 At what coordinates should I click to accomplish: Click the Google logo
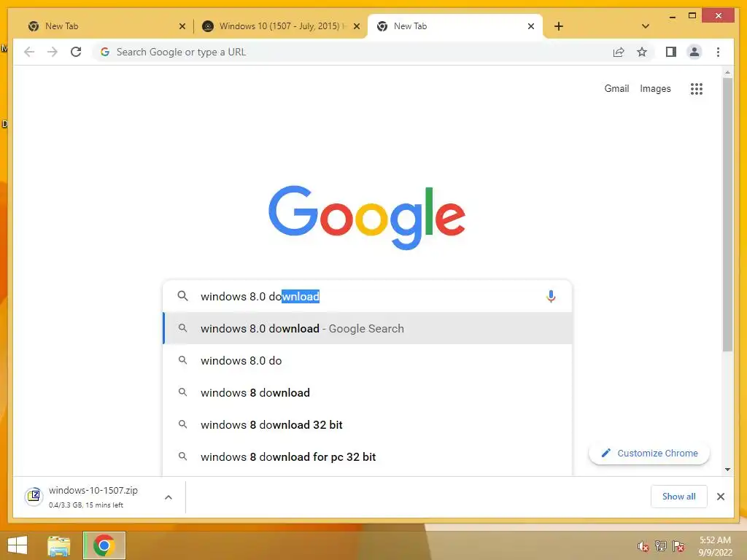pos(367,217)
